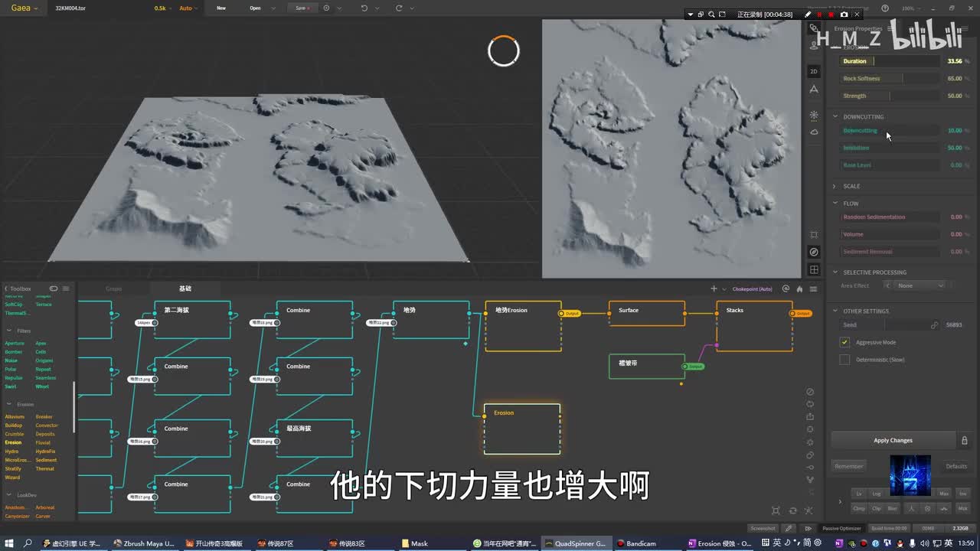Toggle the Log post-process button
The height and width of the screenshot is (551, 980).
[x=877, y=494]
